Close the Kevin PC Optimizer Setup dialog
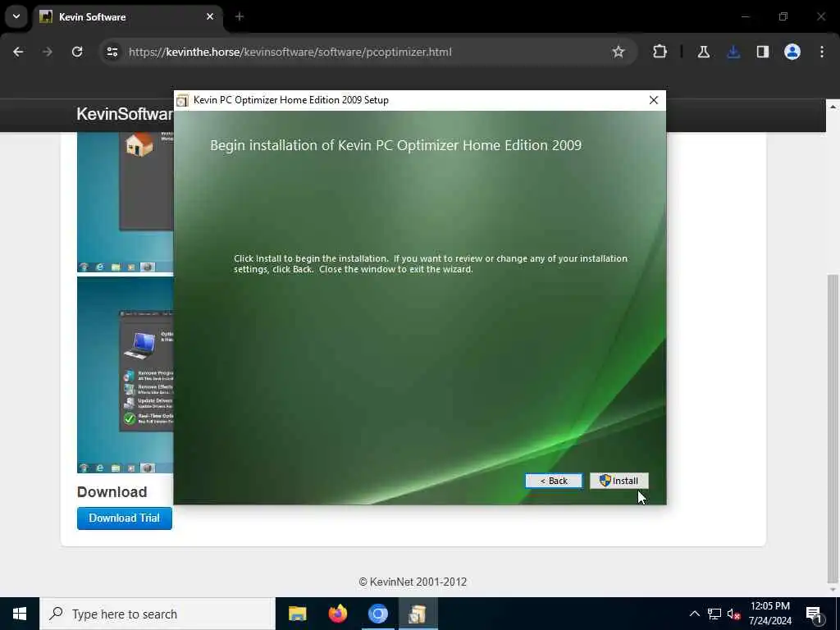 [x=654, y=100]
